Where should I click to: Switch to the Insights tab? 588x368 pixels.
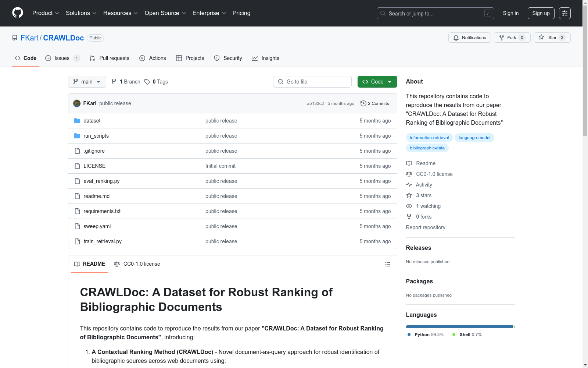[x=265, y=58]
